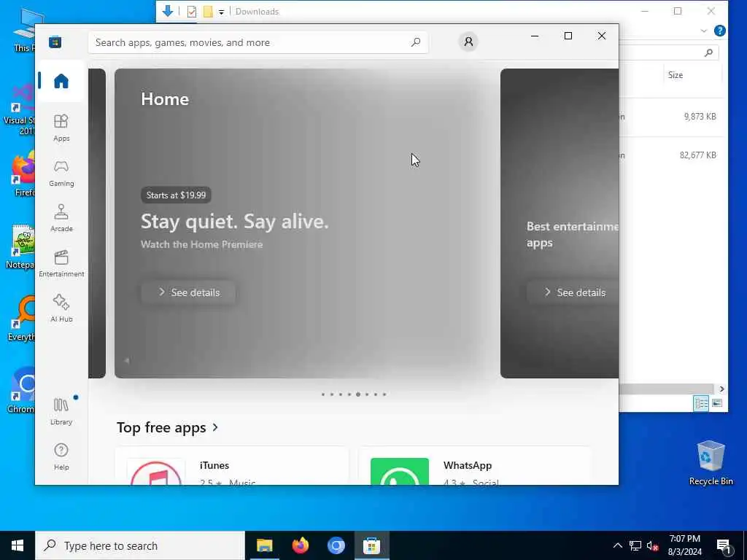Open the Home section in Store sidebar
Viewport: 747px width, 560px height.
pos(61,81)
